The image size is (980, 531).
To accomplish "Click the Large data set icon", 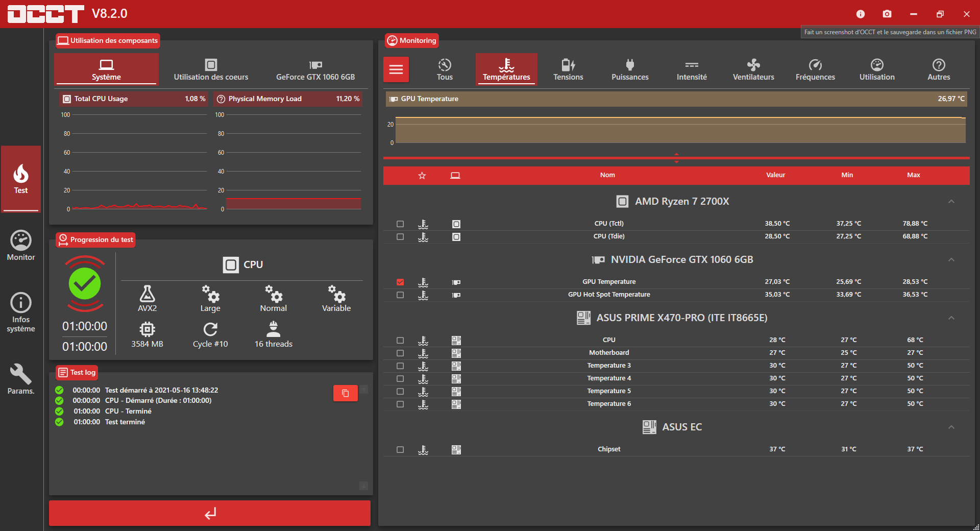I will [210, 294].
